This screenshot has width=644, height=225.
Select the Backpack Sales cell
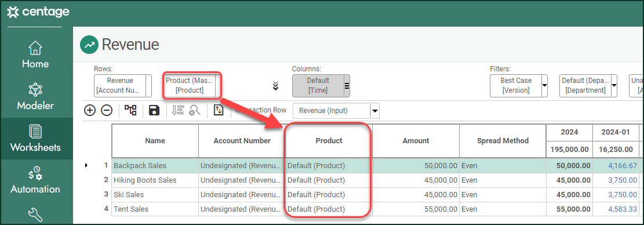point(155,166)
